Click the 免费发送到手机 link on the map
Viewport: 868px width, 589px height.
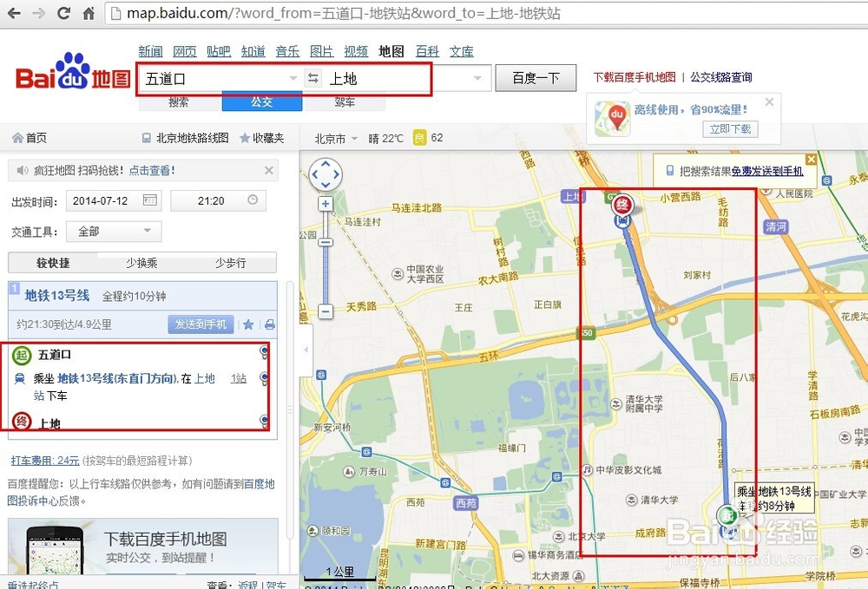(767, 172)
